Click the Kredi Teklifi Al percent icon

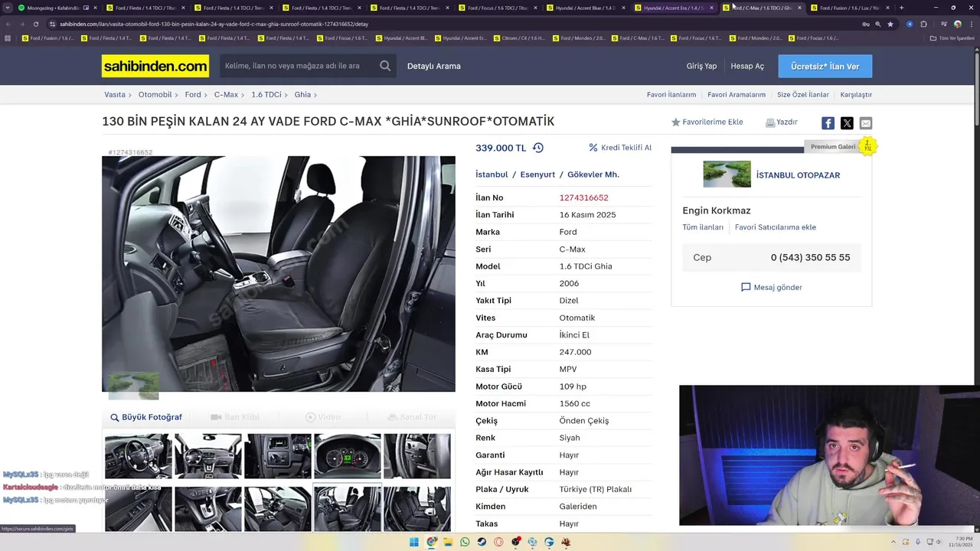(593, 148)
